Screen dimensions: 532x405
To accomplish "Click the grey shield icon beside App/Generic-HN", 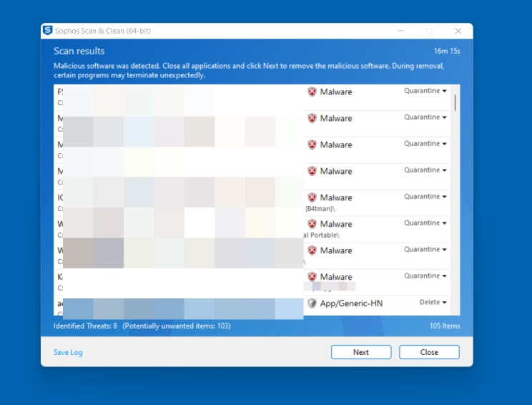I will coord(312,303).
